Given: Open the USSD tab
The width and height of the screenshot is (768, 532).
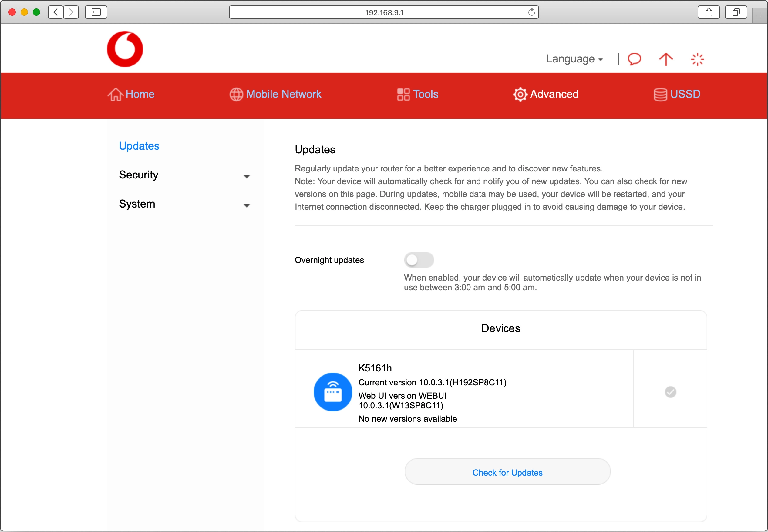Looking at the screenshot, I should 677,94.
